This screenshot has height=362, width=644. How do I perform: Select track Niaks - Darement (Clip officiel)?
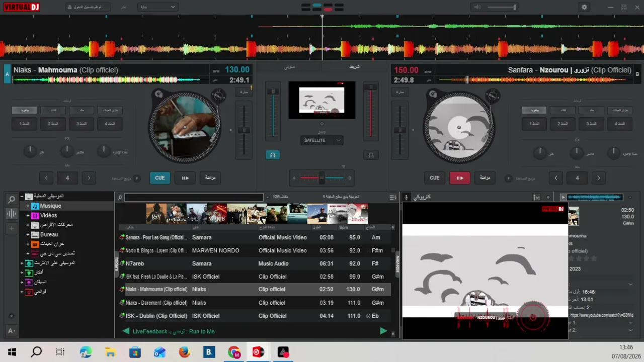pyautogui.click(x=255, y=303)
